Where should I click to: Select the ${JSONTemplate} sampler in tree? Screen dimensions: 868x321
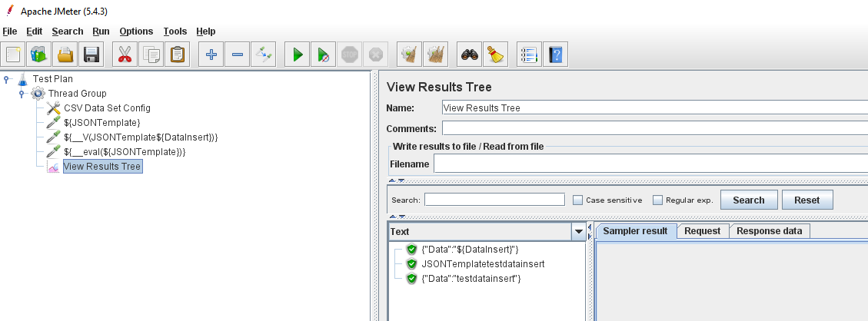coord(101,123)
